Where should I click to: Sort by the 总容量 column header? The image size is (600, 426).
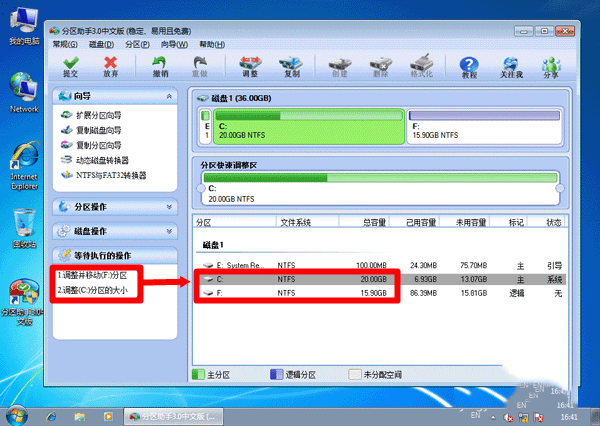coord(364,222)
